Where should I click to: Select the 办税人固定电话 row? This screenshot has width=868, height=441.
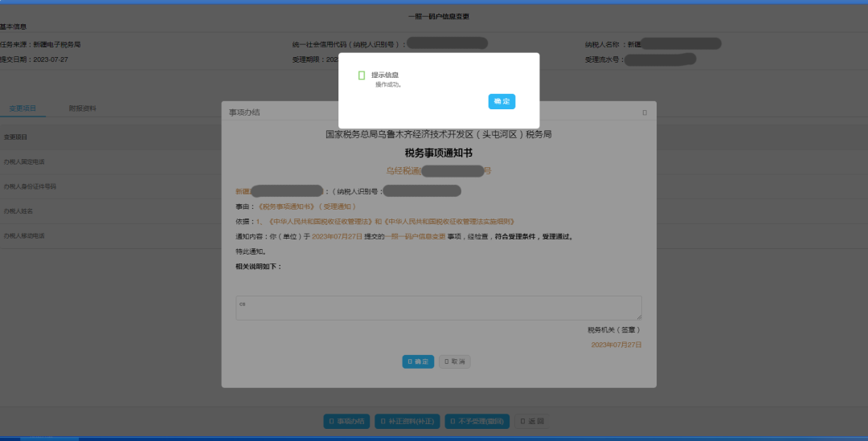[24, 162]
